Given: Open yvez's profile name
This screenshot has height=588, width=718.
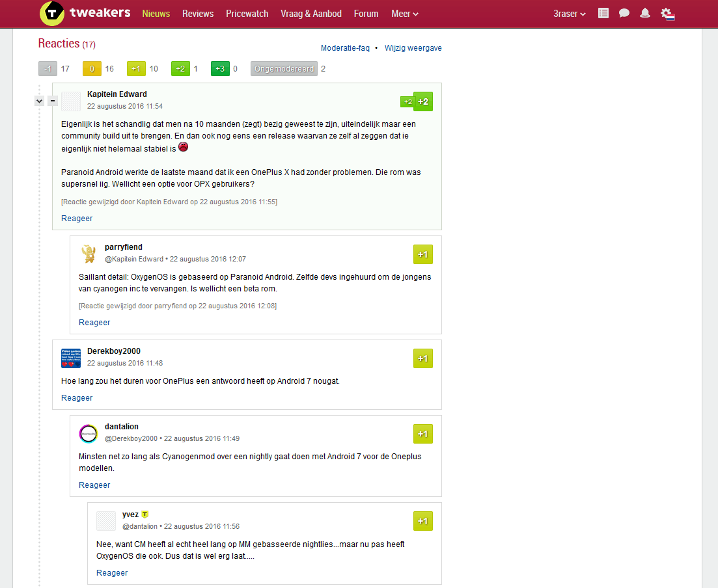Looking at the screenshot, I should [x=130, y=514].
